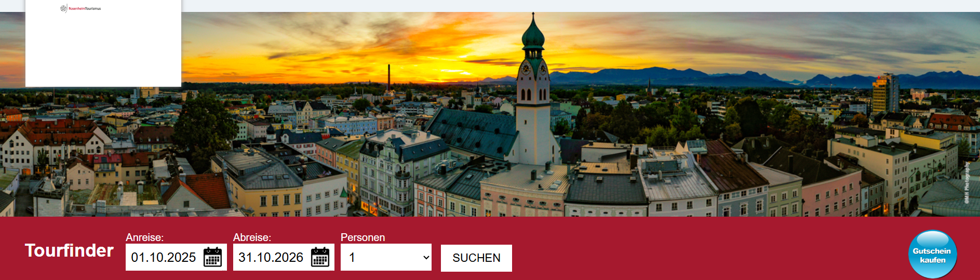Open the Anreise calendar picker icon
Screen dimensions: 980x280
(212, 257)
